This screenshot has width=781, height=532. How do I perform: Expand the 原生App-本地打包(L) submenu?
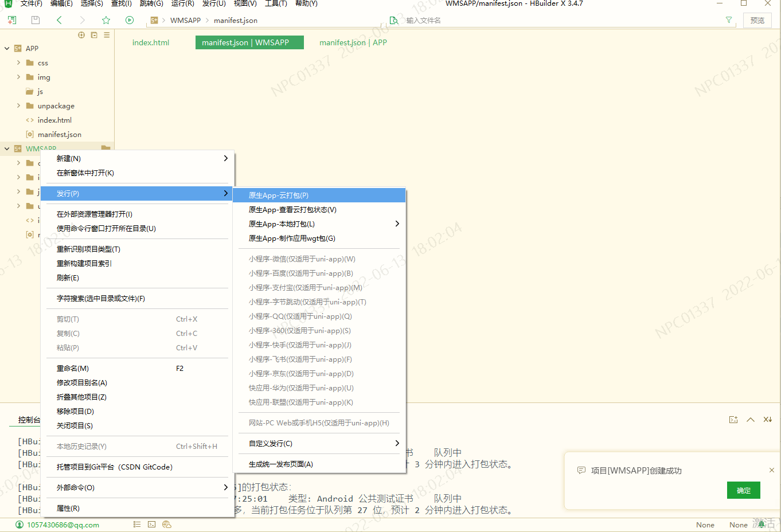(x=319, y=224)
